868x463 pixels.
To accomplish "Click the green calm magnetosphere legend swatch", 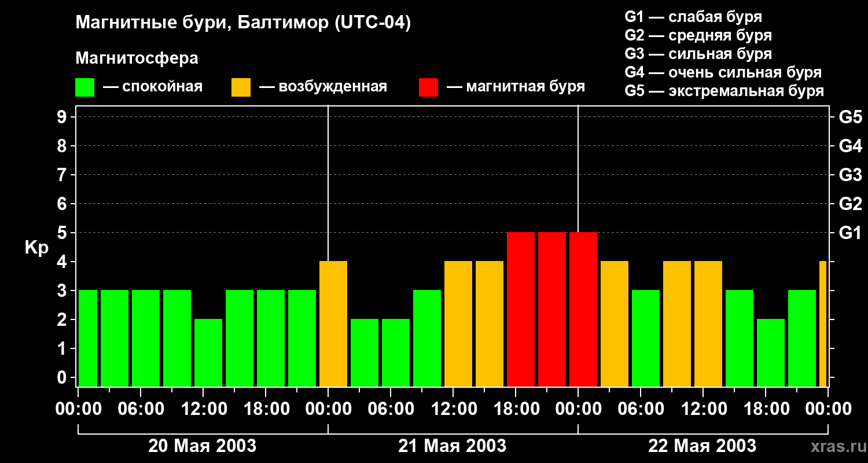I will click(84, 87).
